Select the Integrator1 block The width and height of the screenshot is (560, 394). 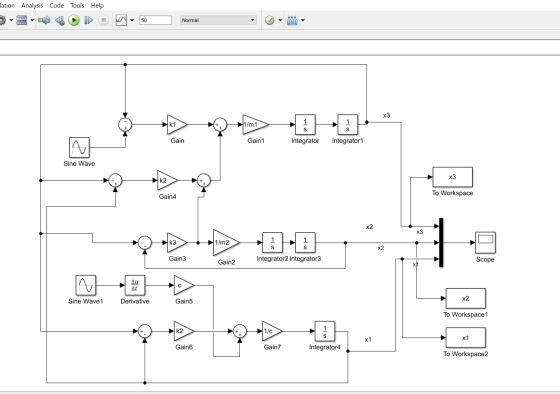tap(348, 125)
